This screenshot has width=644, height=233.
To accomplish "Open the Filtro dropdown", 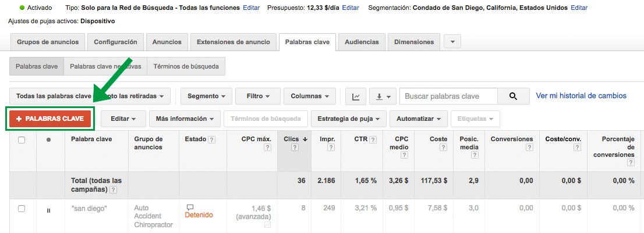I will point(258,96).
